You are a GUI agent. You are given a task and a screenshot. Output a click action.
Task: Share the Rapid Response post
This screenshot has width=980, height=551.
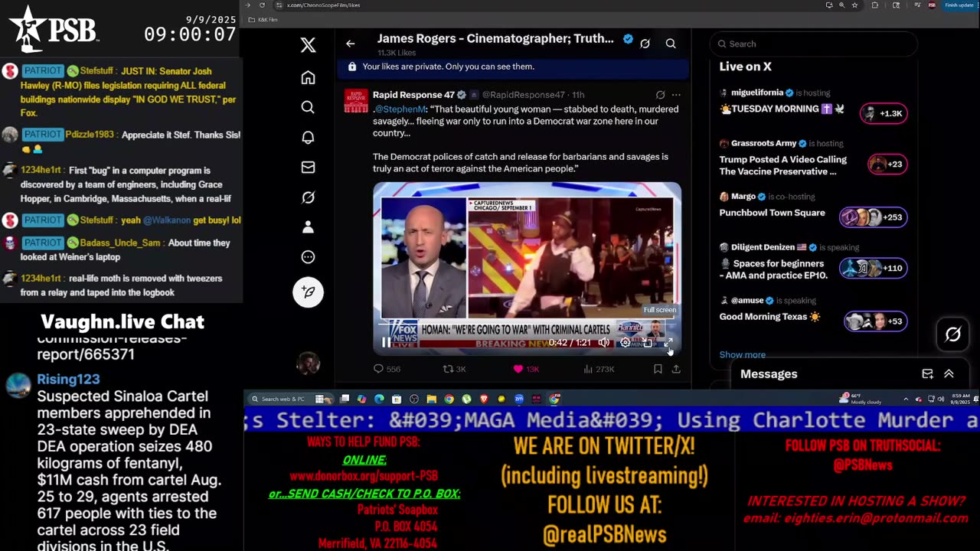[x=676, y=369]
